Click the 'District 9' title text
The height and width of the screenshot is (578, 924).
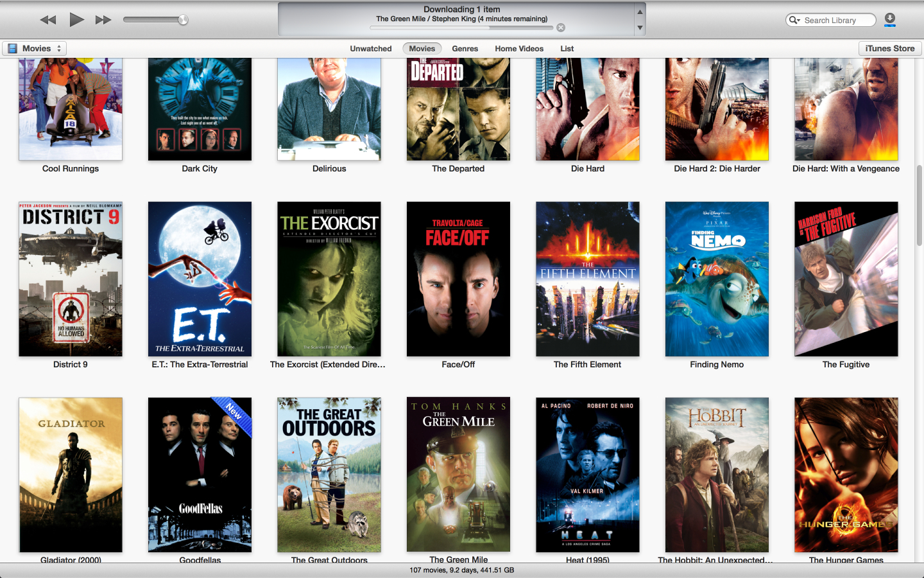coord(71,365)
